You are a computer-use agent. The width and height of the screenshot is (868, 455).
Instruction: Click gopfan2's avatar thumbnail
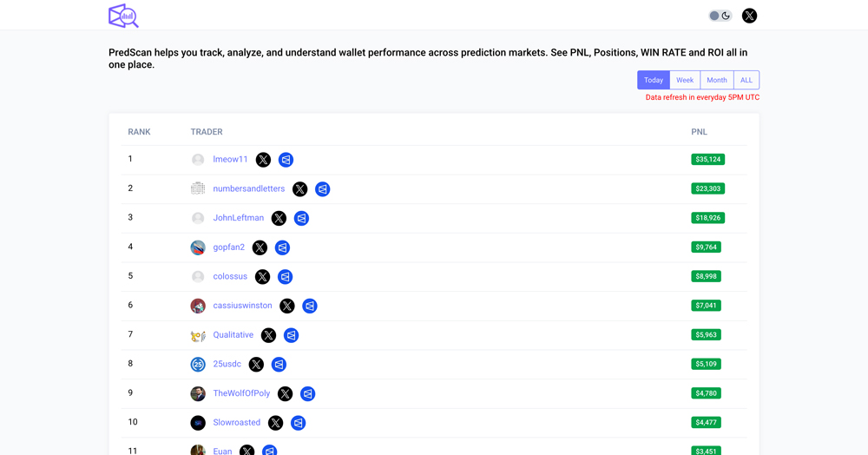[x=198, y=247]
